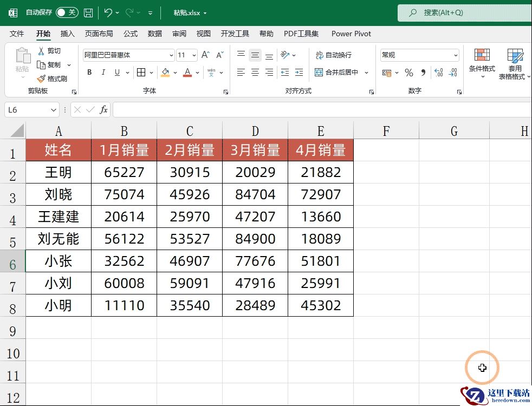Click the Undo arrow icon
This screenshot has width=532, height=406.
(108, 13)
